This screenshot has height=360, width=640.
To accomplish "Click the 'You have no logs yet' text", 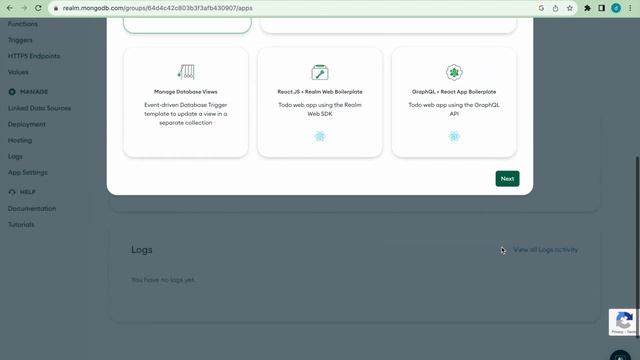I will coord(163,280).
